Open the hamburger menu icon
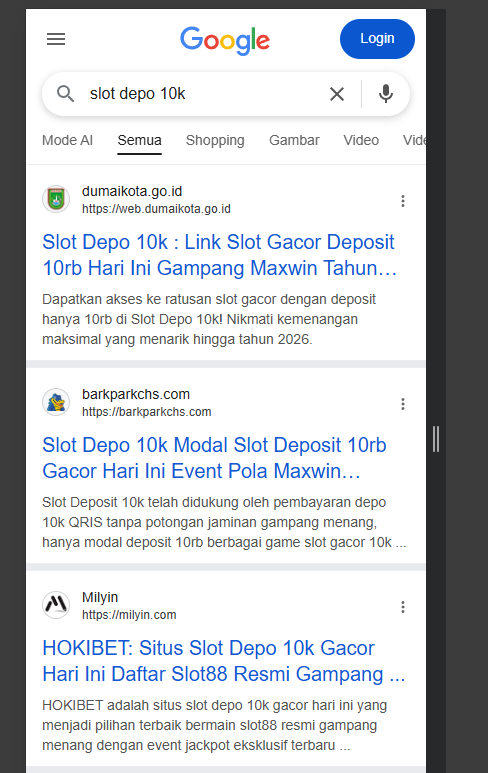This screenshot has width=488, height=773. [56, 39]
